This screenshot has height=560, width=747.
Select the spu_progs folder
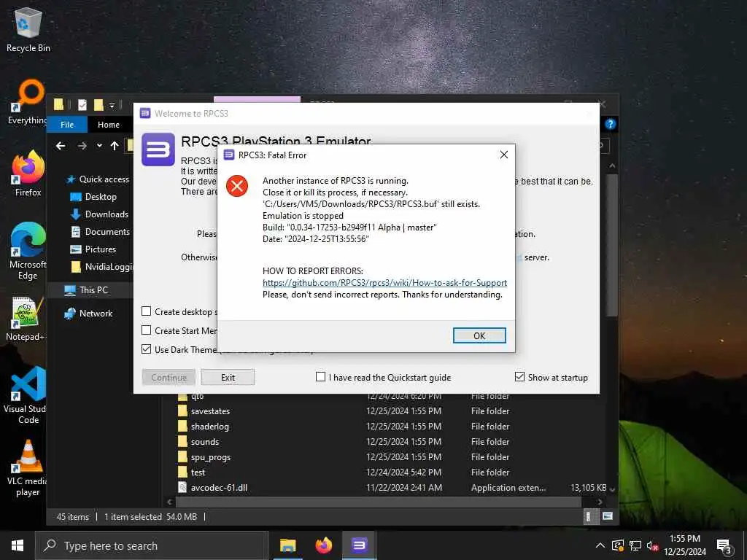[x=211, y=457]
